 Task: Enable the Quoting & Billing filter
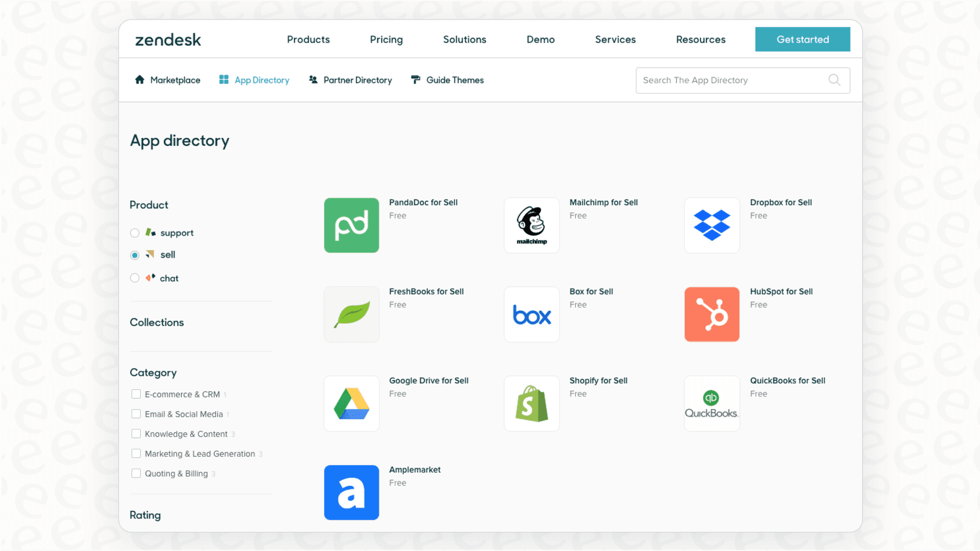(136, 473)
